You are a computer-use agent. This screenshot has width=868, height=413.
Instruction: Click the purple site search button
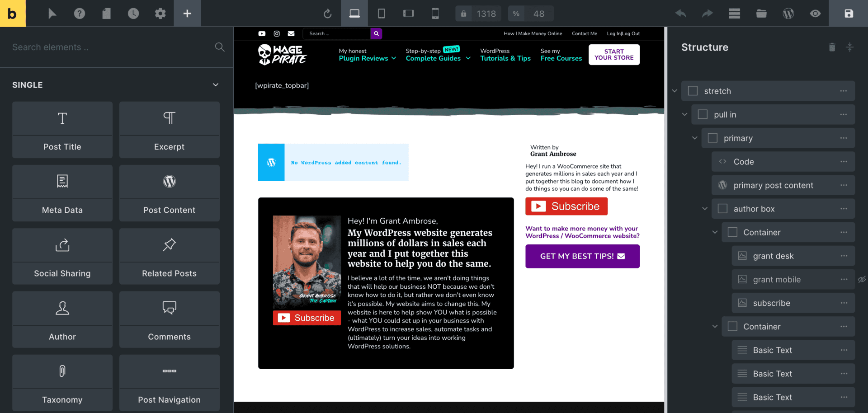[x=376, y=33]
